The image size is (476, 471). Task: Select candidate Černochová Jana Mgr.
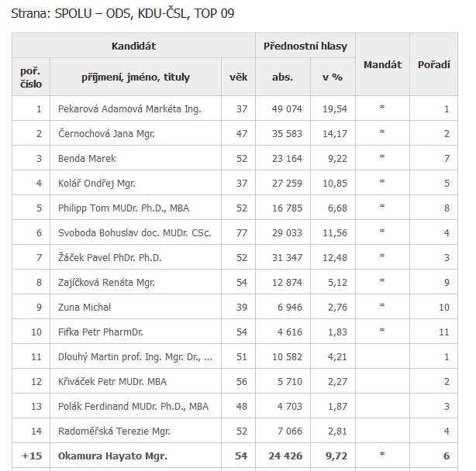tap(106, 133)
